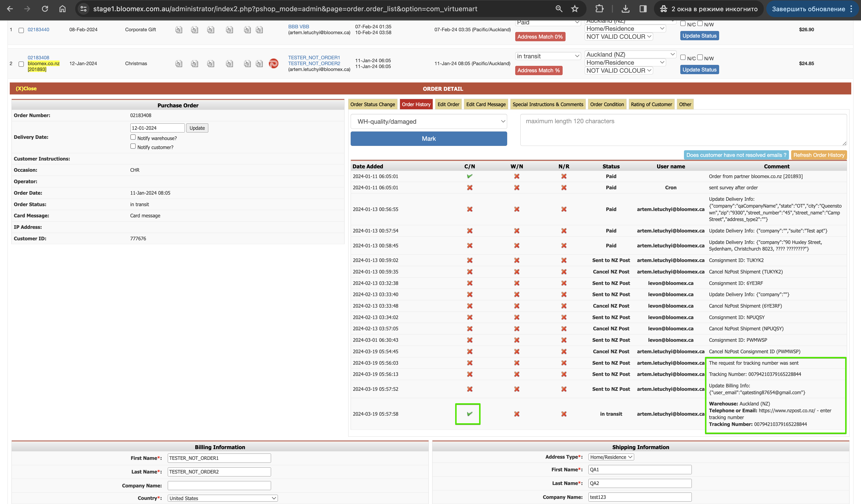Tick N/W checkbox in the $26.90 order row
Screen dimensions: 861x504
[x=700, y=24]
